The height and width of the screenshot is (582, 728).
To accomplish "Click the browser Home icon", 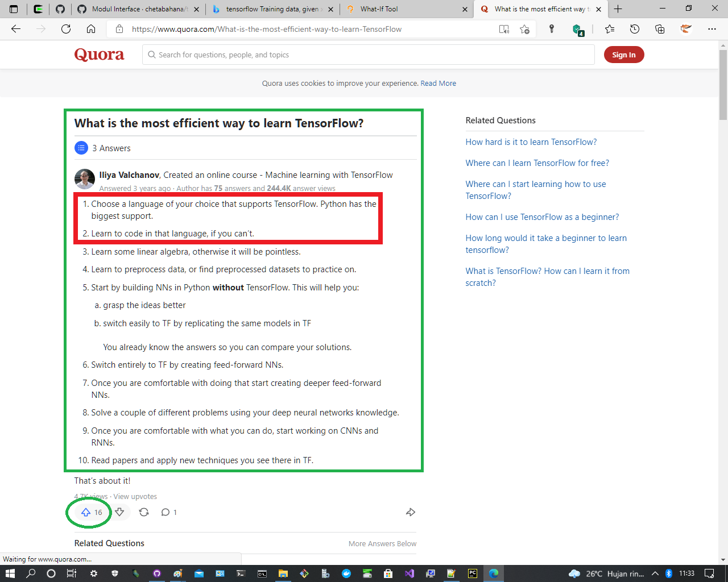I will pyautogui.click(x=91, y=29).
